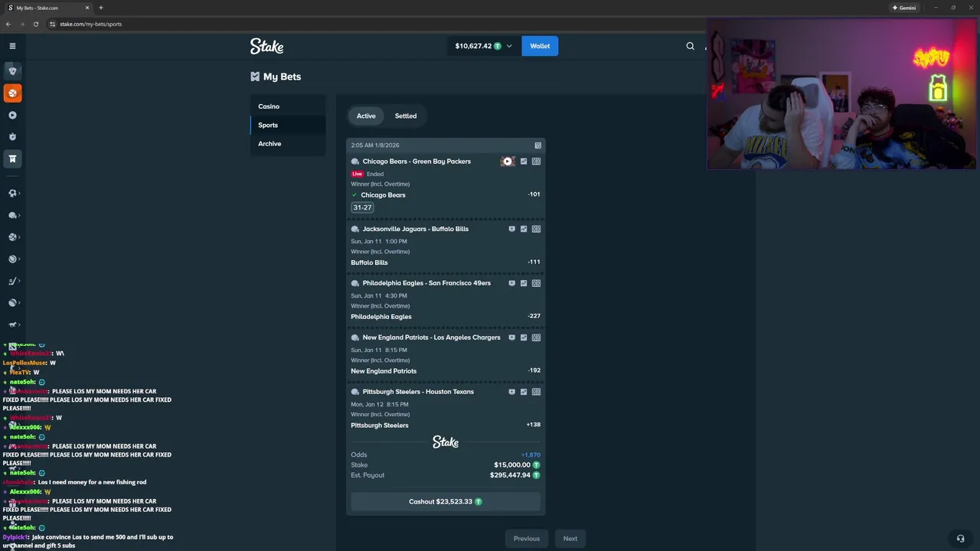Click the Gemini button in the top right
The width and height of the screenshot is (980, 551).
click(x=906, y=8)
